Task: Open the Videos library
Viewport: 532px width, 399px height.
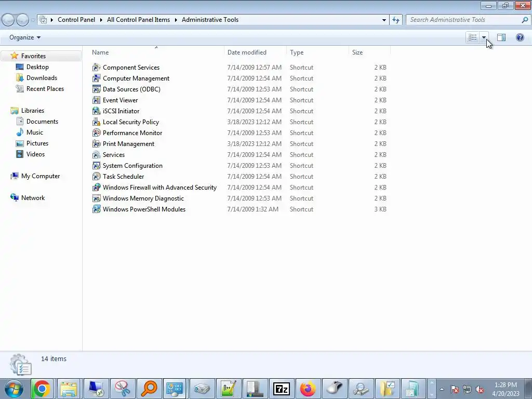Action: pyautogui.click(x=35, y=154)
